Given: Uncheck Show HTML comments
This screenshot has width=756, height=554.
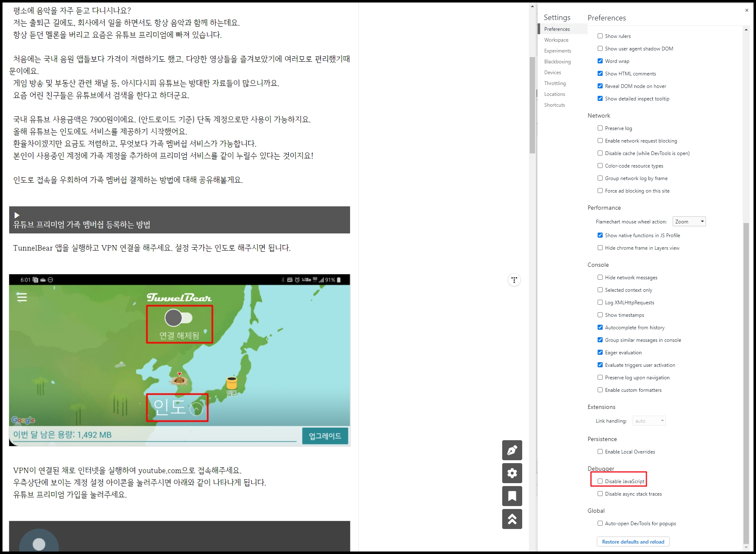Looking at the screenshot, I should (x=600, y=73).
